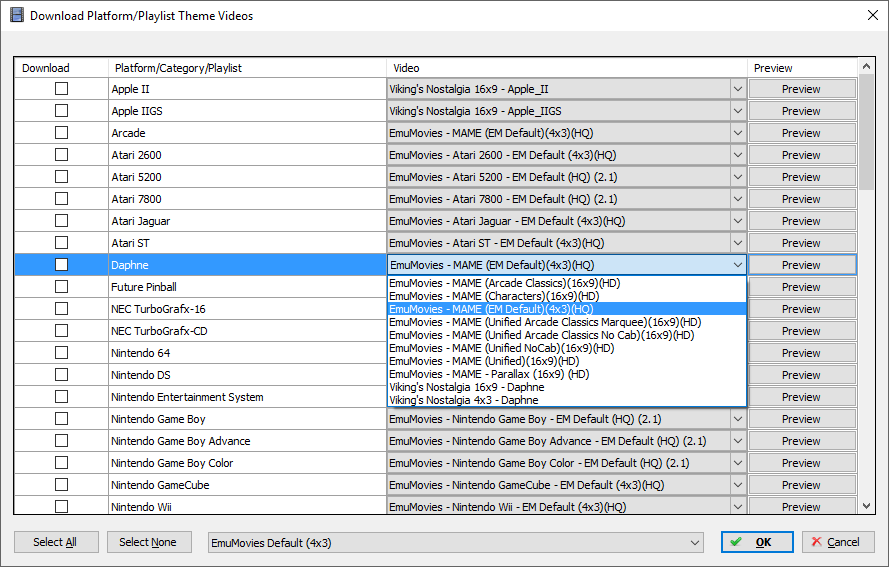Open Nintendo Game Boy Color video dropdown
This screenshot has width=889, height=567.
[738, 463]
